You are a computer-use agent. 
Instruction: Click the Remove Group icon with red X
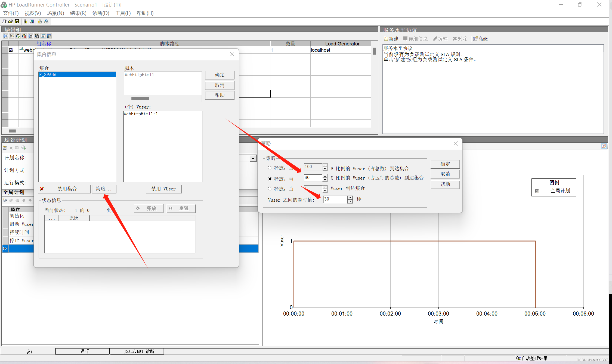(24, 36)
